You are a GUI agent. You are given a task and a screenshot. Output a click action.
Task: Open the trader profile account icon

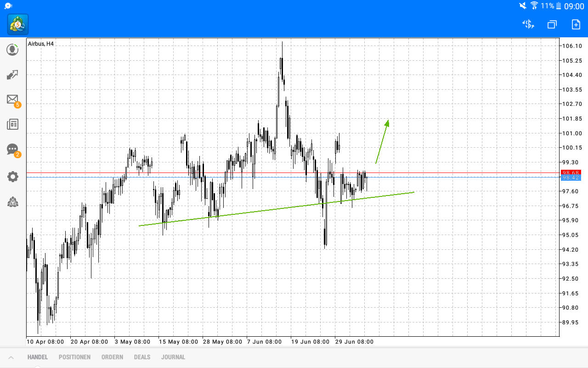point(12,50)
